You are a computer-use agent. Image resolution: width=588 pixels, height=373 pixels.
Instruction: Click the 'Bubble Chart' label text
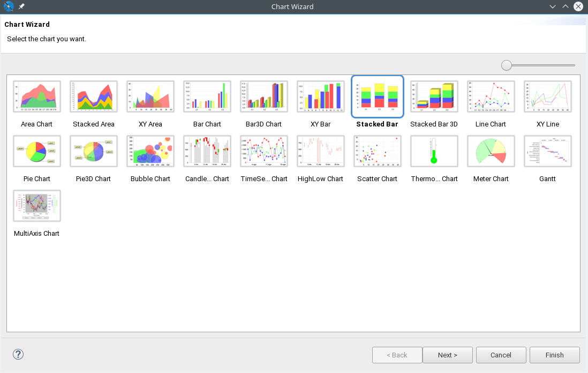(x=150, y=179)
